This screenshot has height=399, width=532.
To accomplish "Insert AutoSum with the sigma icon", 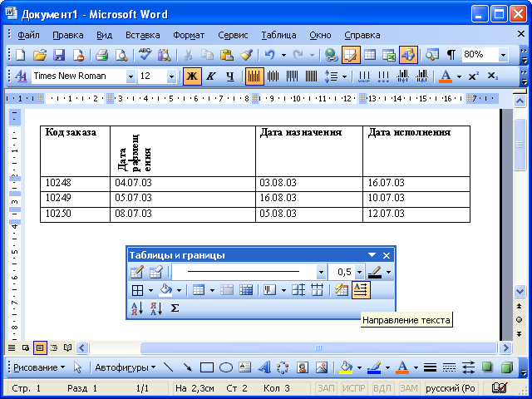I will pos(175,308).
